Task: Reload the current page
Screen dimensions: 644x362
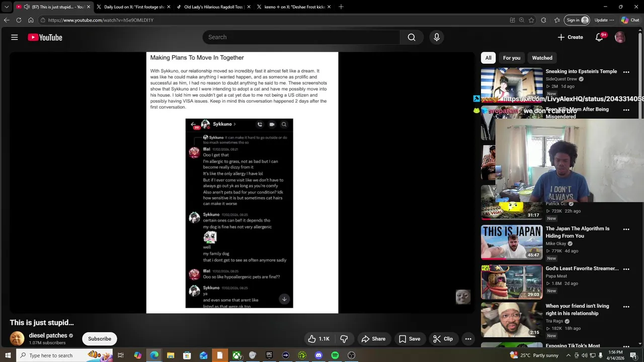Action: click(19, 20)
